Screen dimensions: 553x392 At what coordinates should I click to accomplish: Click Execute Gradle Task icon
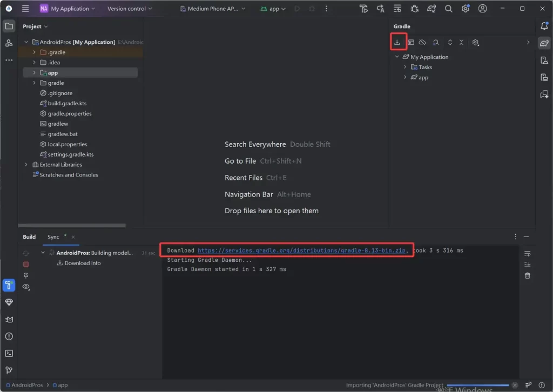tap(411, 42)
